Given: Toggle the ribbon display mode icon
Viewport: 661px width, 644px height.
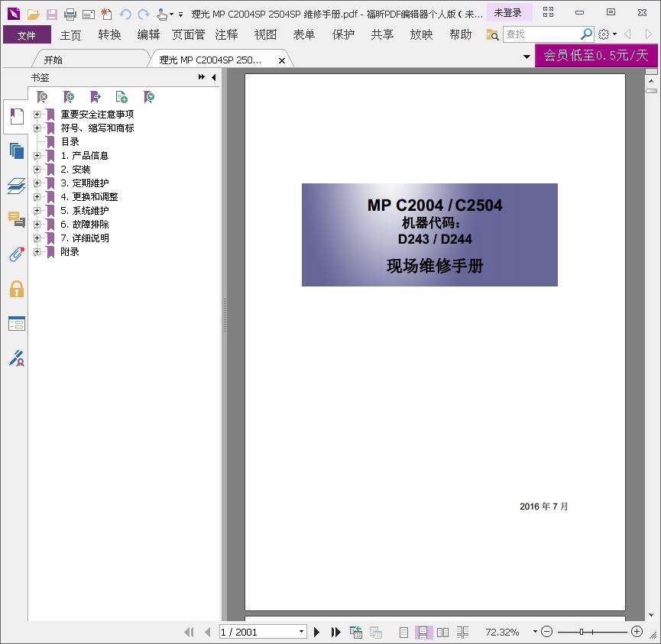Looking at the screenshot, I should (548, 12).
